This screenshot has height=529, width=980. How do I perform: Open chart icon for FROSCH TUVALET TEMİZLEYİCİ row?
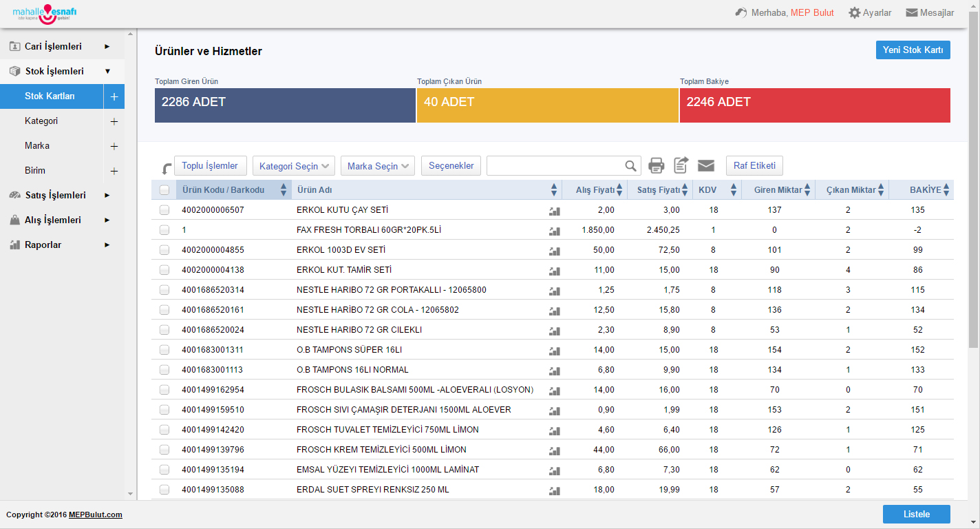click(x=554, y=431)
